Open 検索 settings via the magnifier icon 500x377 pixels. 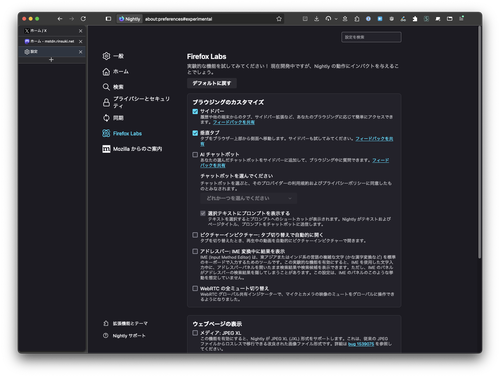point(106,87)
